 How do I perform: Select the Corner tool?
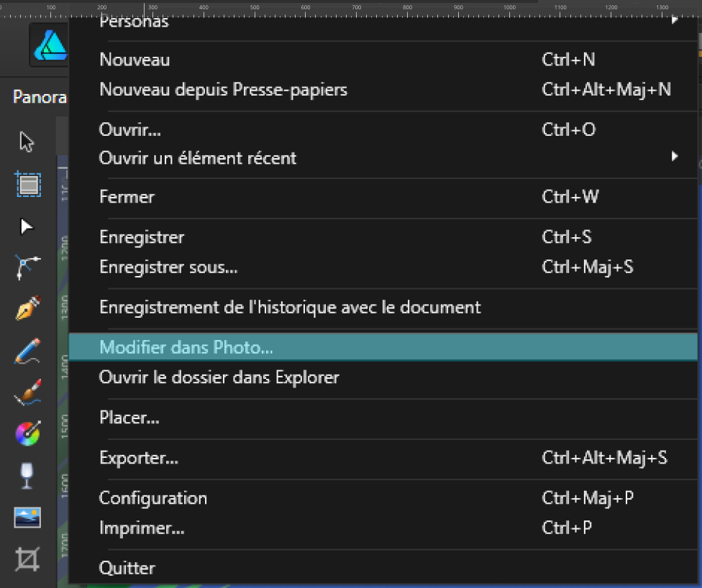(27, 267)
